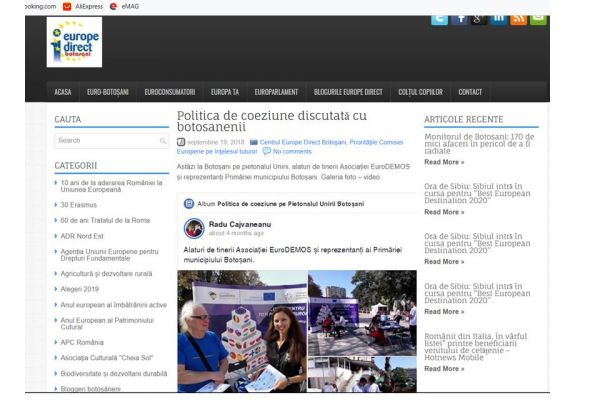Go to the ACASA menu item
Image resolution: width=600 pixels, height=400 pixels.
tap(63, 92)
